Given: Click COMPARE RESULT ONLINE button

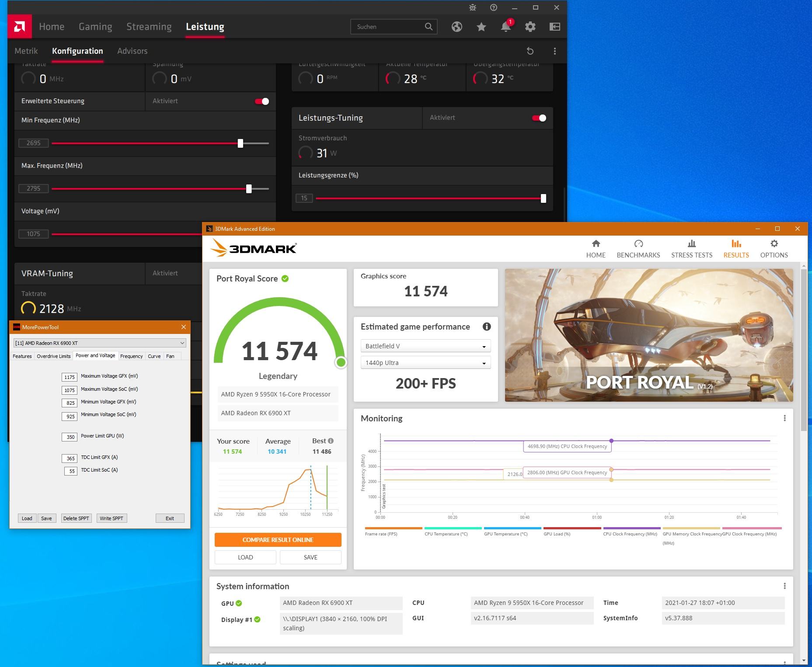Looking at the screenshot, I should click(278, 540).
